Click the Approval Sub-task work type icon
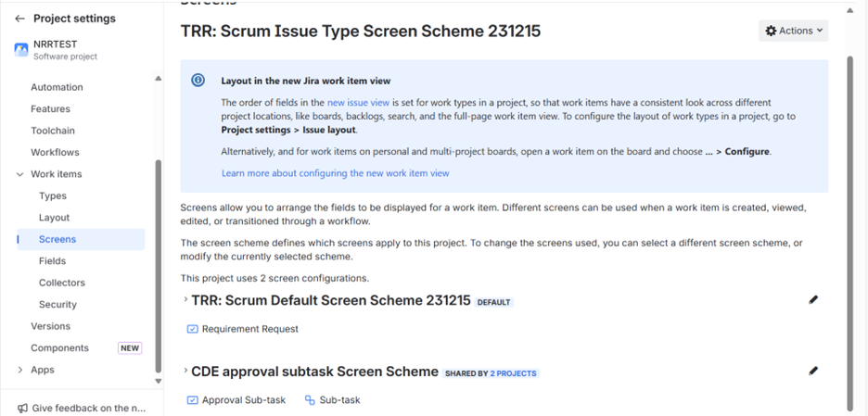Screen dimensions: 868x416 click(x=193, y=400)
